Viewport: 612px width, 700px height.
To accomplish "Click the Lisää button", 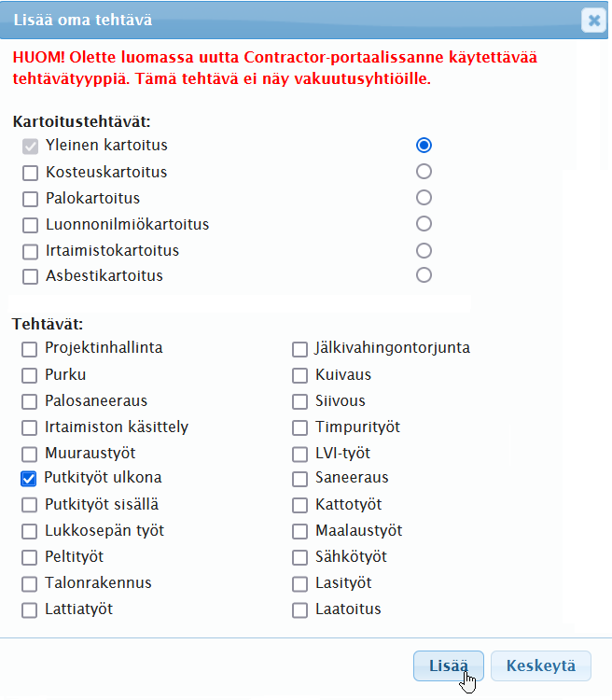I will [448, 666].
